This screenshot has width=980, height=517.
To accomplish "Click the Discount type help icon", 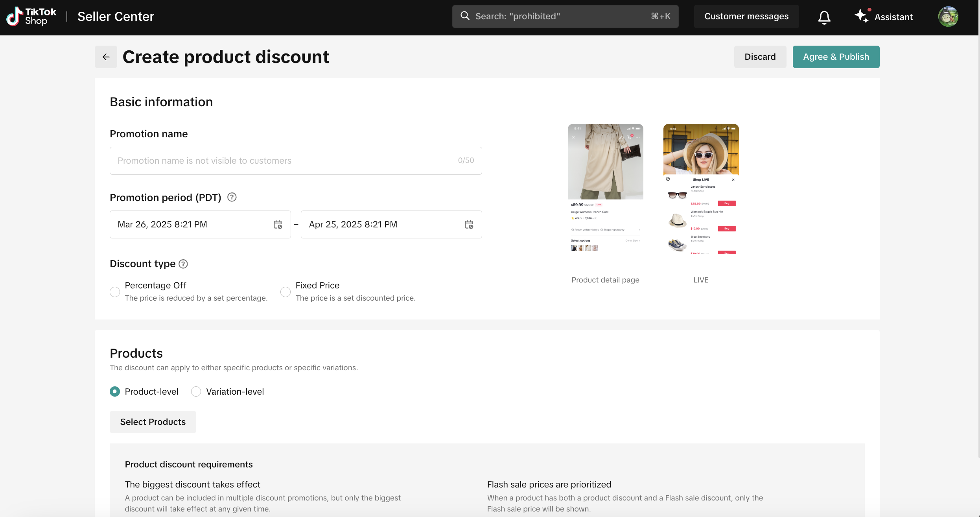I will pyautogui.click(x=183, y=264).
